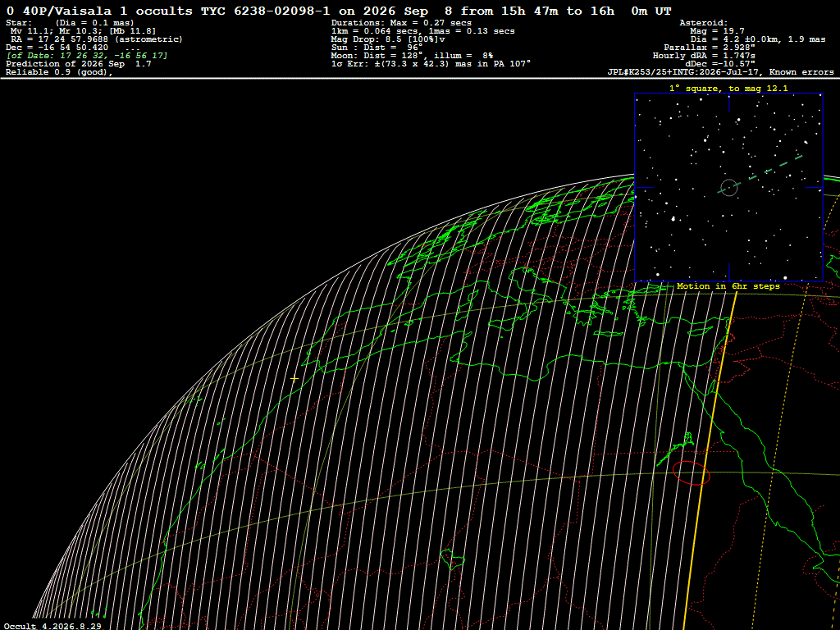Select the '1° square, to mag 12.1' caption
840x630 pixels.
pos(728,89)
